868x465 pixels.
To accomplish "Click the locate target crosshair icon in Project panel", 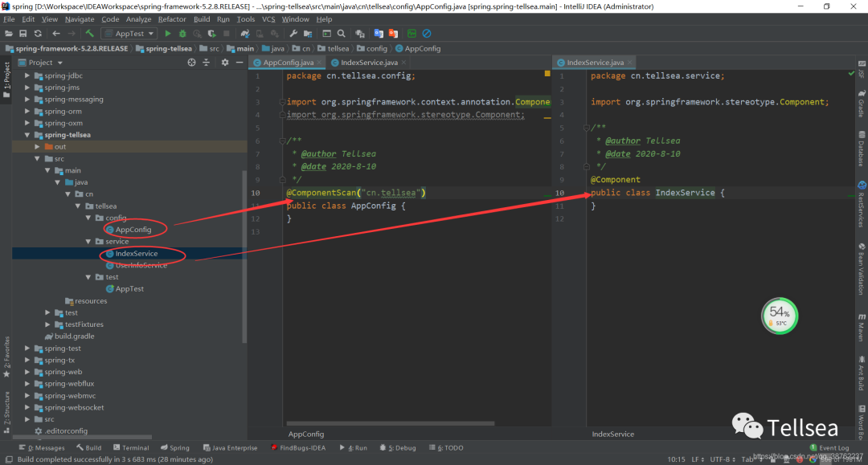I will pos(191,63).
